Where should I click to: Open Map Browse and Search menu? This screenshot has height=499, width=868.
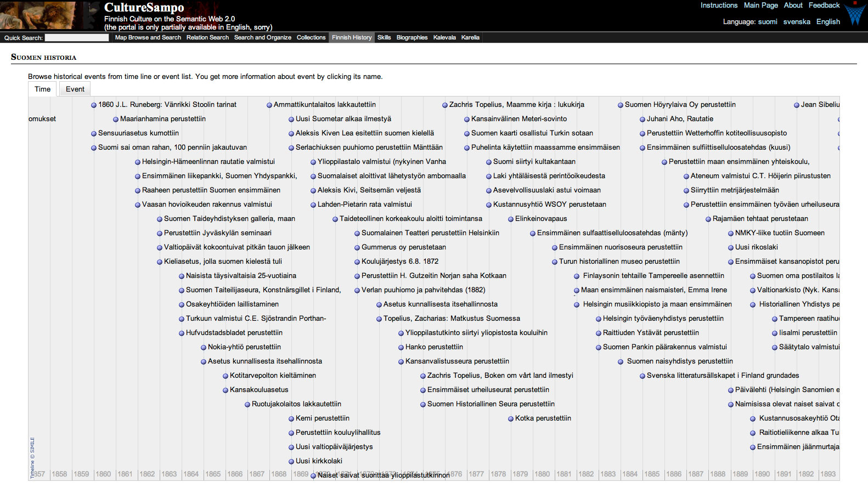tap(148, 37)
